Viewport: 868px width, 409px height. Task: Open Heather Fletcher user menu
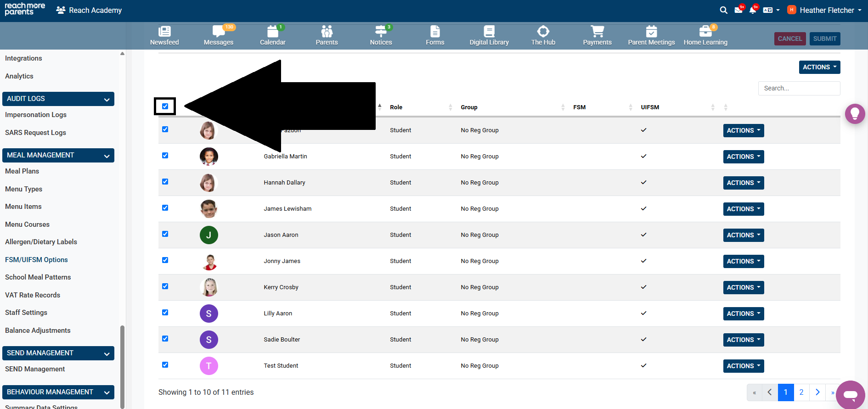click(826, 10)
